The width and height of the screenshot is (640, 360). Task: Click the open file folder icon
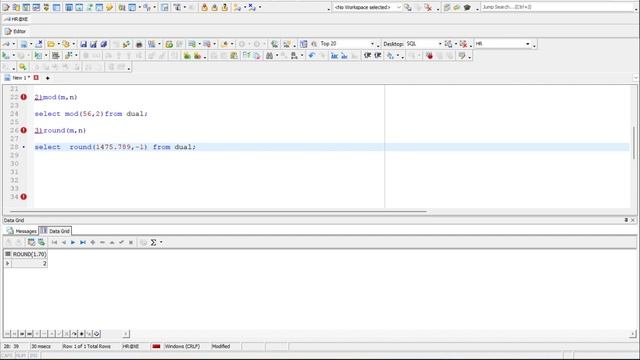tap(51, 44)
